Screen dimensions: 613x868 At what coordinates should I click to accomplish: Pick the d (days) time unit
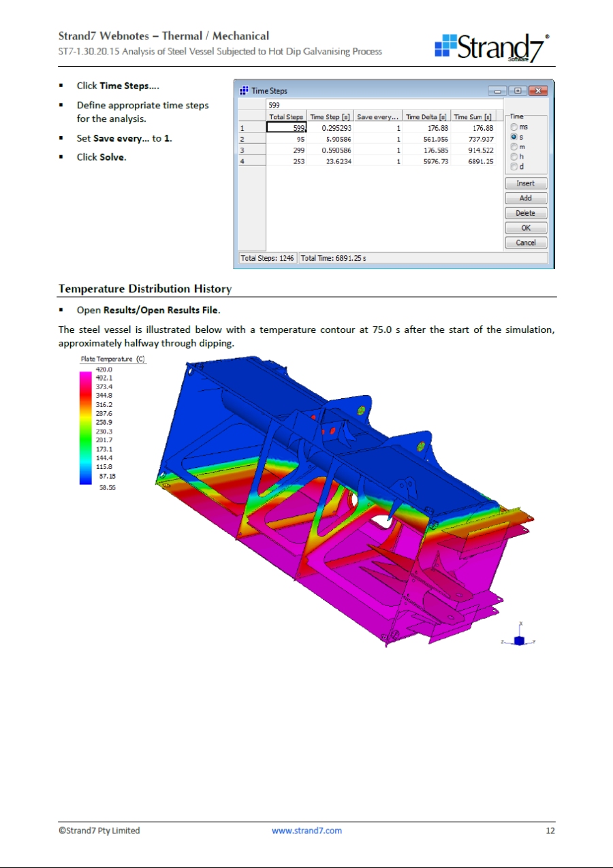(514, 166)
